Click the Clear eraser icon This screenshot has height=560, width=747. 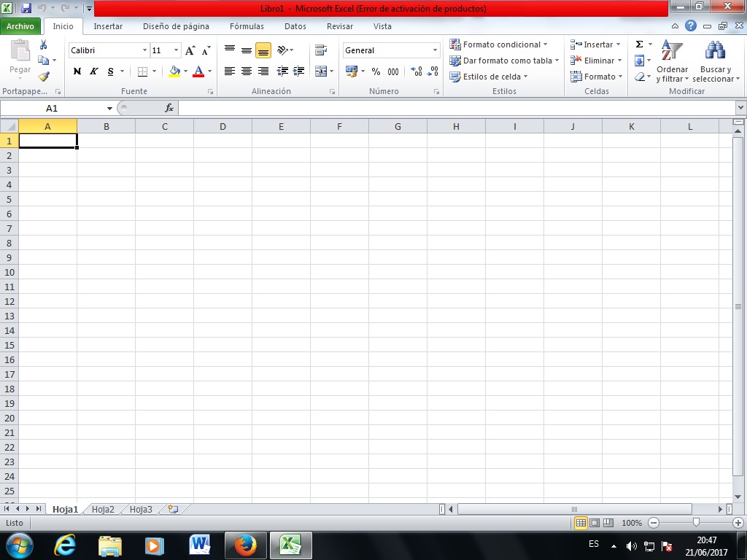click(x=639, y=77)
